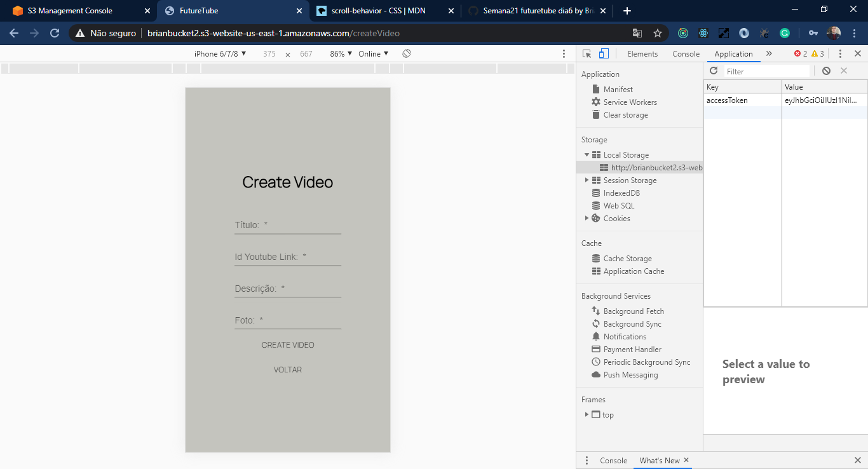
Task: Open Push Messaging service
Action: pos(625,375)
